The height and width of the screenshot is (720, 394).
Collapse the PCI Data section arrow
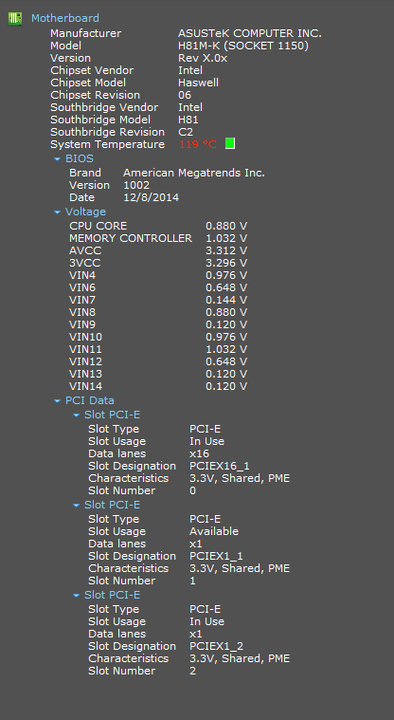(x=57, y=401)
